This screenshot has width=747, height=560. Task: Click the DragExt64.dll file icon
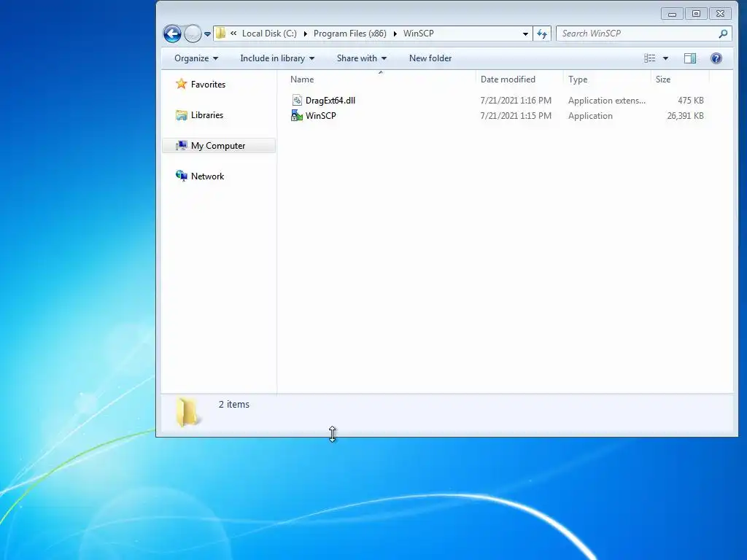(x=297, y=100)
